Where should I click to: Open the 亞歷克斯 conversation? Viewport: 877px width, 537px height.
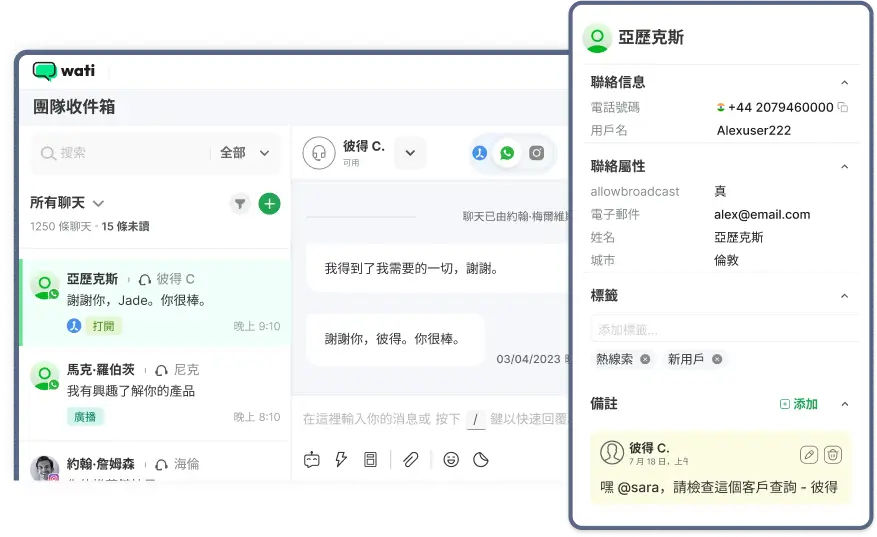coord(155,303)
